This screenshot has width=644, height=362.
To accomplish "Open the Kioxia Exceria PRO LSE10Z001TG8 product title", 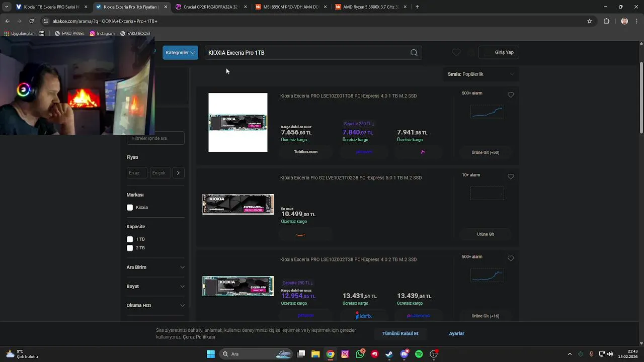I will [348, 96].
